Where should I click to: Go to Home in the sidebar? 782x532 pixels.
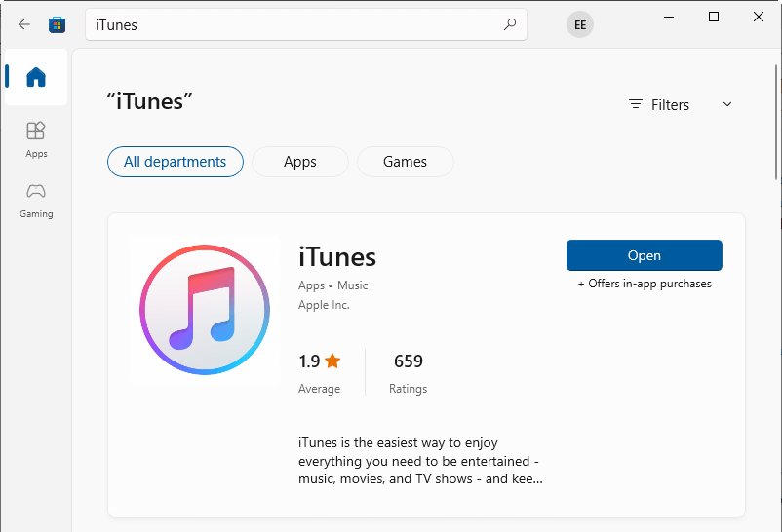coord(36,77)
